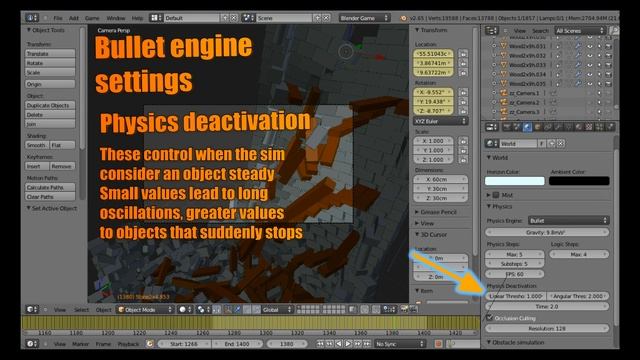Open the Object Mode dropdown
The height and width of the screenshot is (360, 640).
pos(145,310)
